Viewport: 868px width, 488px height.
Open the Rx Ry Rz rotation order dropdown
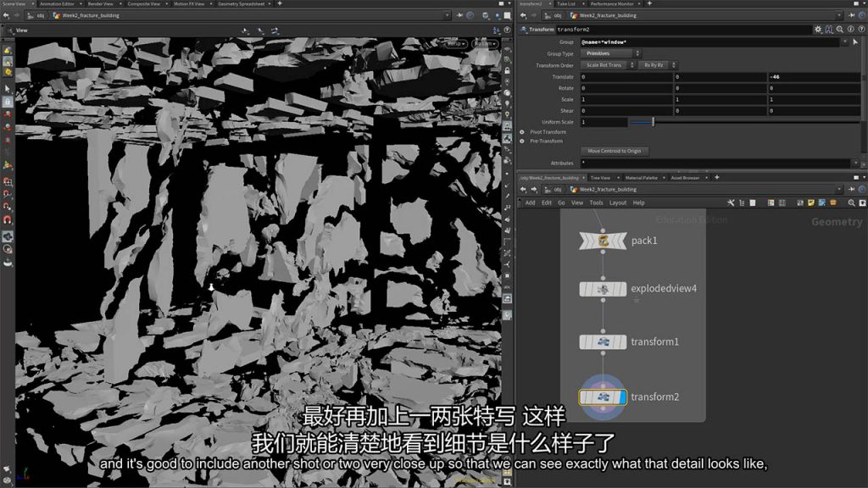(658, 65)
